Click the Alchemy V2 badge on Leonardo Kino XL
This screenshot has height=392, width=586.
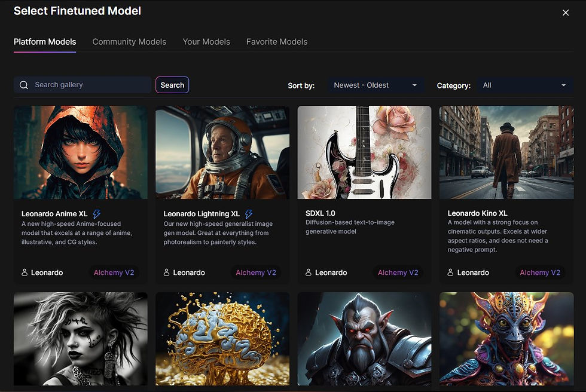click(540, 272)
